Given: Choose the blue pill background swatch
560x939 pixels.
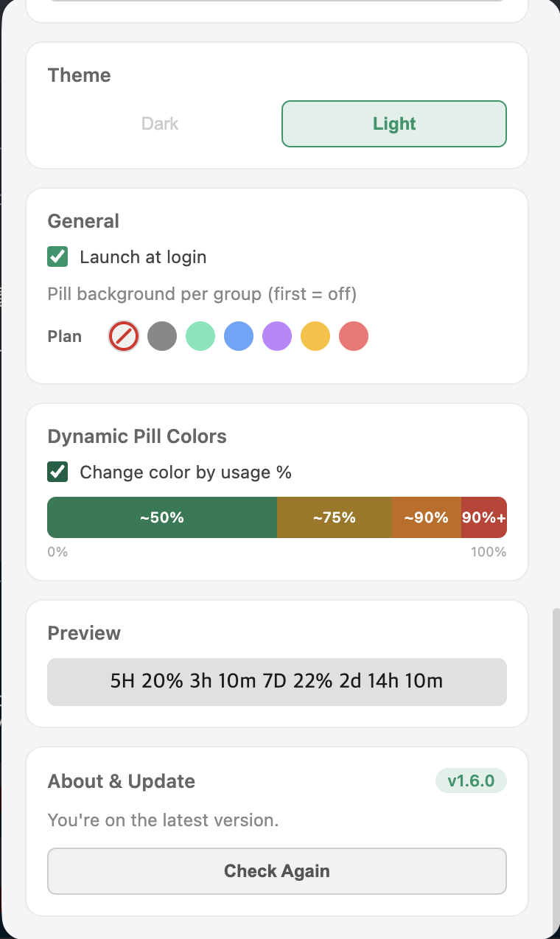Looking at the screenshot, I should [239, 337].
